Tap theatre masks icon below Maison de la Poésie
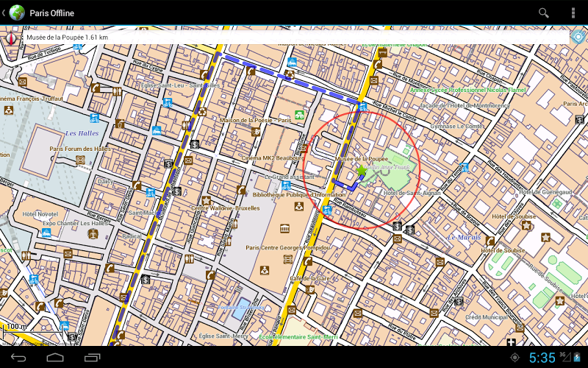The image size is (588, 368). point(256,132)
